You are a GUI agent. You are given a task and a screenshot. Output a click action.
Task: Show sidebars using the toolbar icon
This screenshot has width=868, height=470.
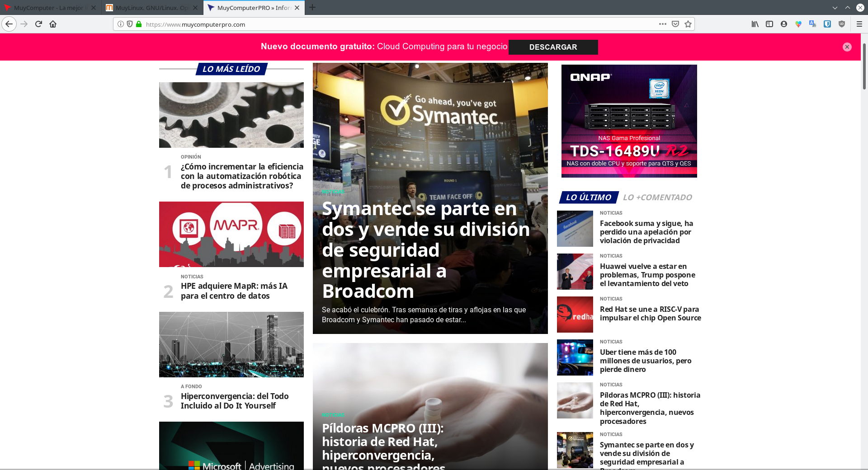[769, 24]
